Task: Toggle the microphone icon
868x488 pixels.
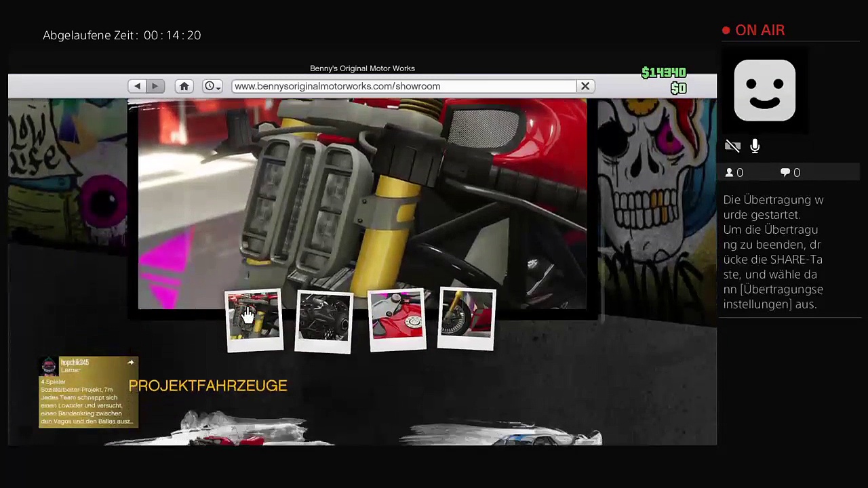Action: [755, 146]
